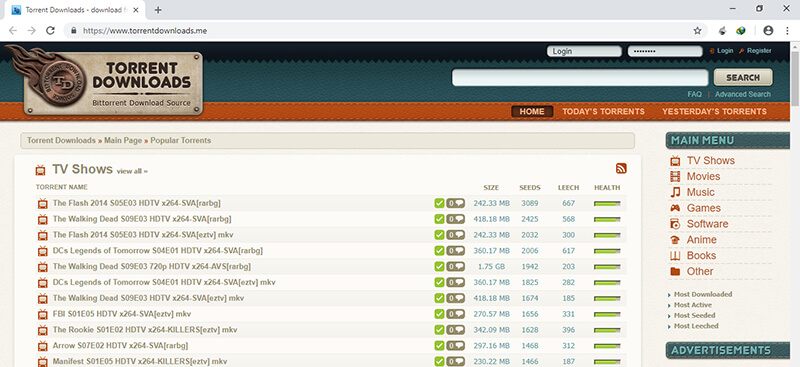
Task: Click the rocket extension icon in toolbar
Action: (x=722, y=31)
